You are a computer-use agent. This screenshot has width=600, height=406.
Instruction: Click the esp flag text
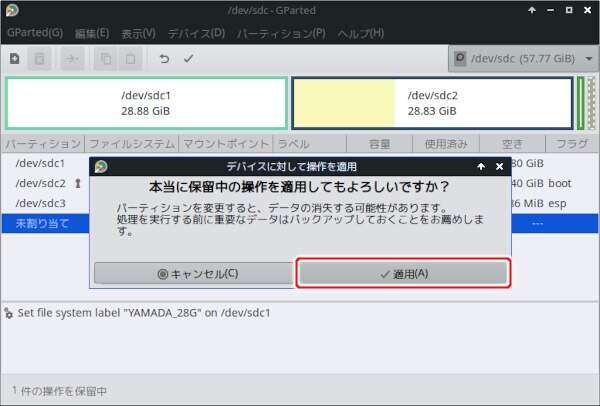(x=557, y=204)
